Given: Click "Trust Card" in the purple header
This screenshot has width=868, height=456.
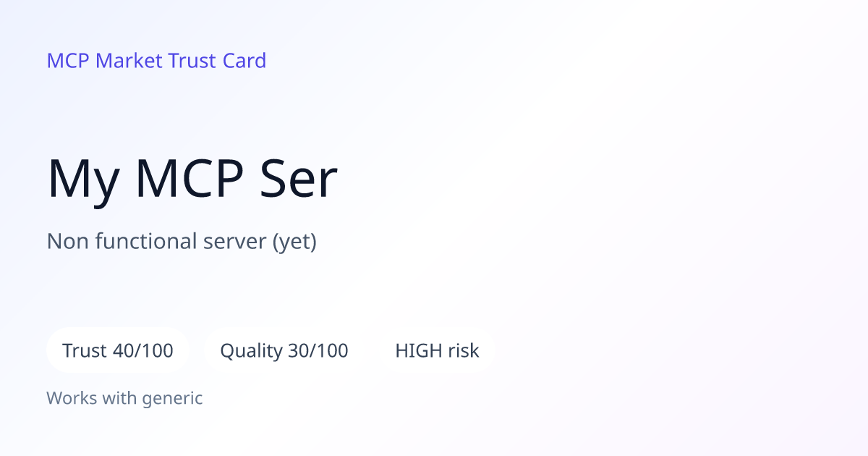Looking at the screenshot, I should pos(217,61).
